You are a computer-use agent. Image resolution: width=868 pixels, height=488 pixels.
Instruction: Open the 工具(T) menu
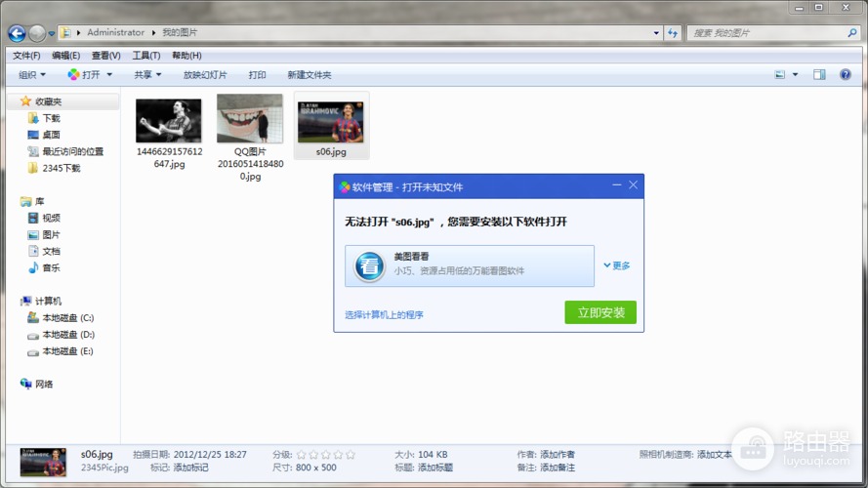(x=146, y=56)
